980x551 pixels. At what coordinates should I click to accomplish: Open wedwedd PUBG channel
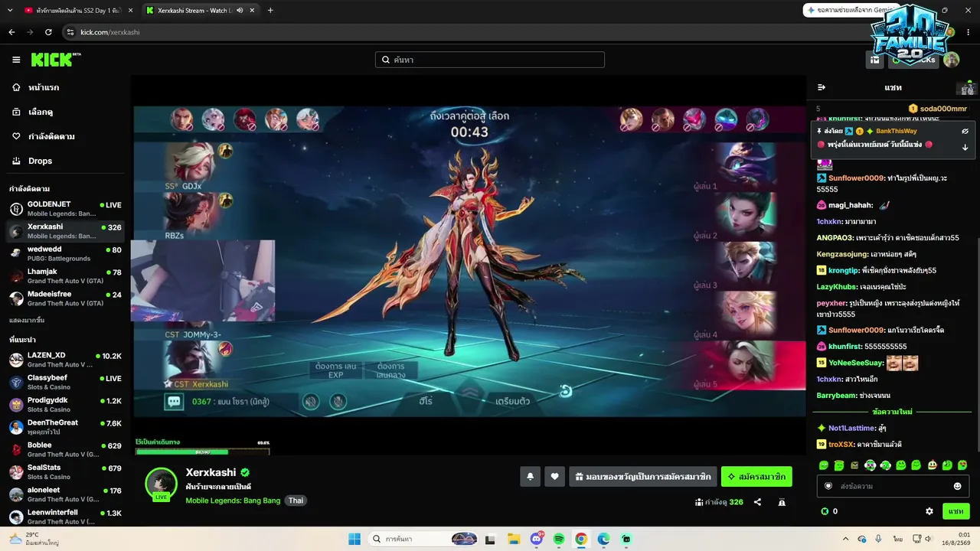[x=66, y=253]
